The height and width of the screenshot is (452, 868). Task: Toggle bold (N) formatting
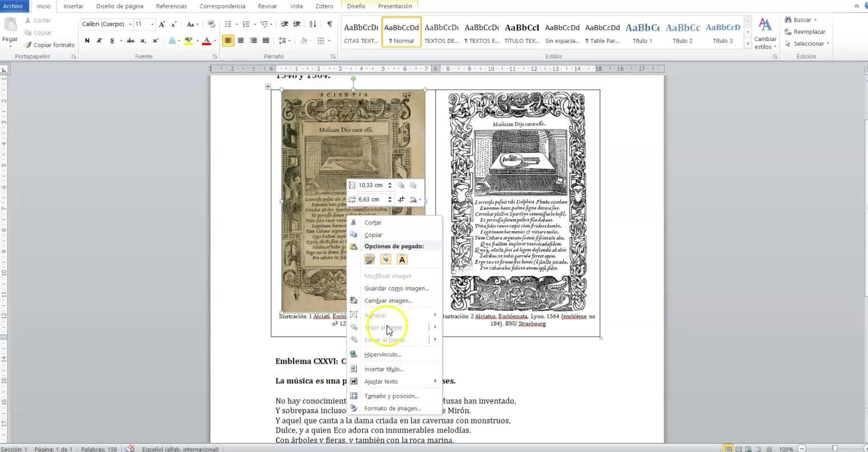(87, 41)
